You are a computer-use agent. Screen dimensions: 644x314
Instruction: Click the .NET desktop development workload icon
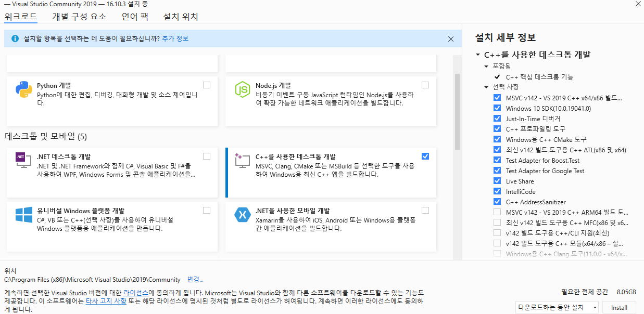(x=24, y=161)
